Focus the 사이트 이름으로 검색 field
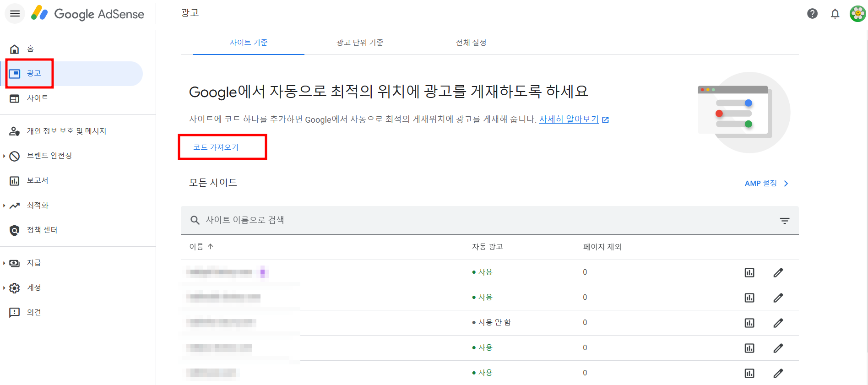868x385 pixels. point(490,220)
